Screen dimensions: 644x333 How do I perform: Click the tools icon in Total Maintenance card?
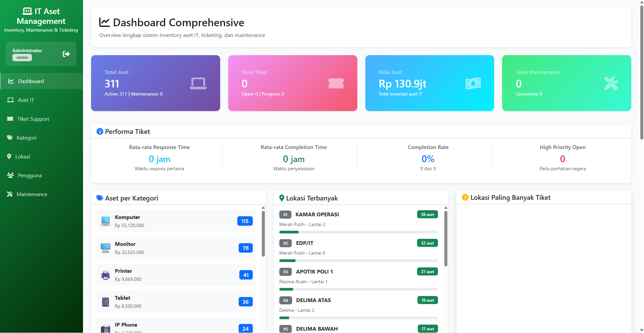pos(611,83)
